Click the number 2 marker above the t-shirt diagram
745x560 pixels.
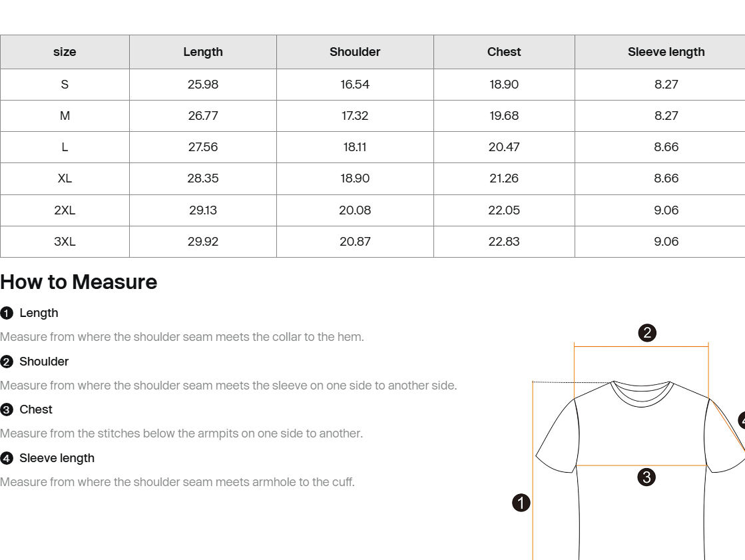647,333
